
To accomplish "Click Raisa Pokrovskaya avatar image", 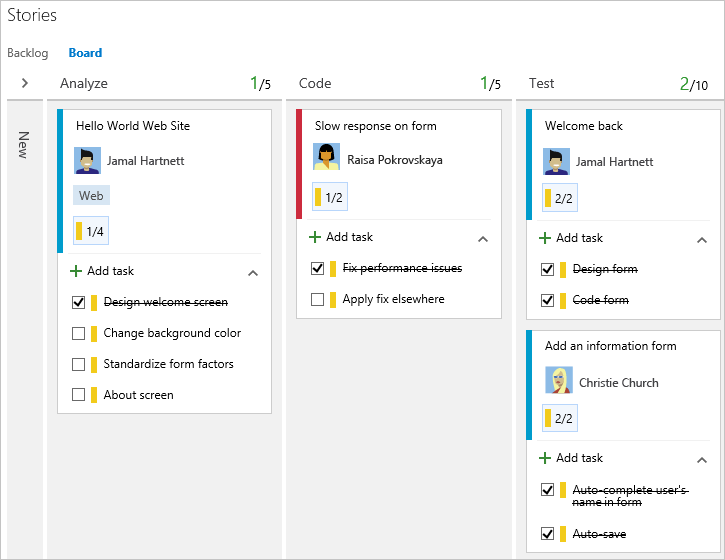I will [326, 157].
